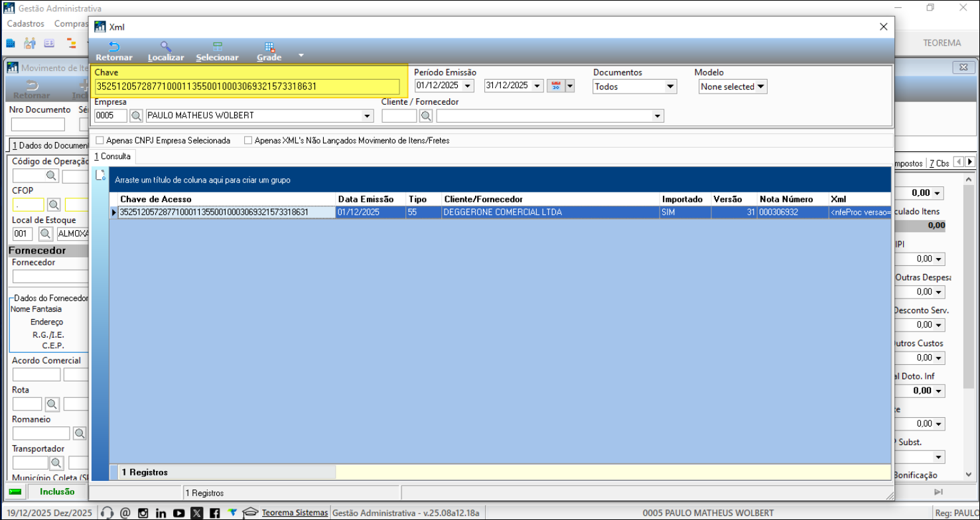Open the start date 01/12/2025 dropdown
The height and width of the screenshot is (520, 980).
coord(468,86)
